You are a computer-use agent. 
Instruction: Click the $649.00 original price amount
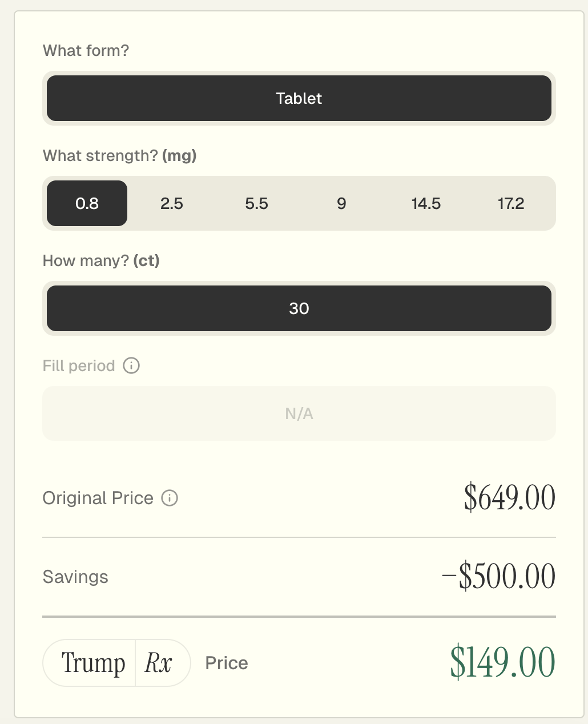point(509,498)
